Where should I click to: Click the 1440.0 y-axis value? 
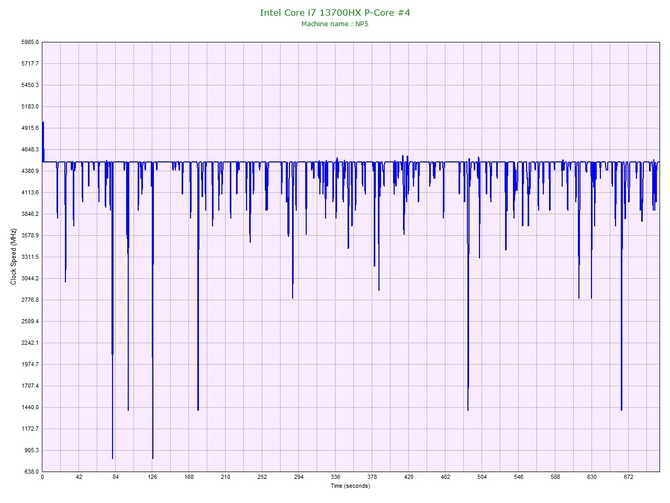(x=30, y=407)
